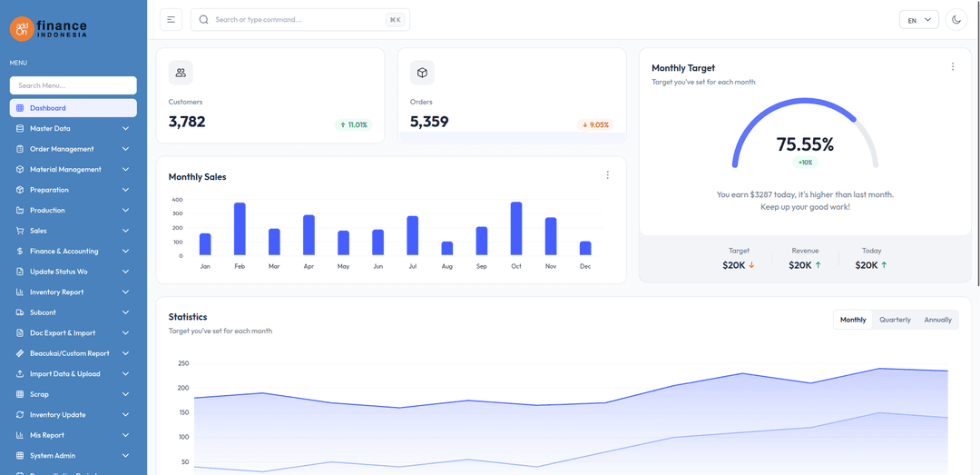Click the Subcont truck icon

[x=19, y=312]
